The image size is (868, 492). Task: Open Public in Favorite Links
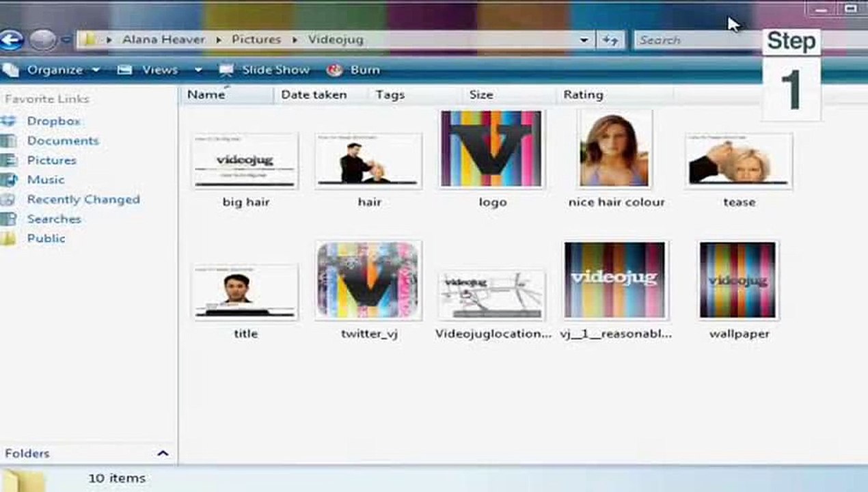[46, 238]
